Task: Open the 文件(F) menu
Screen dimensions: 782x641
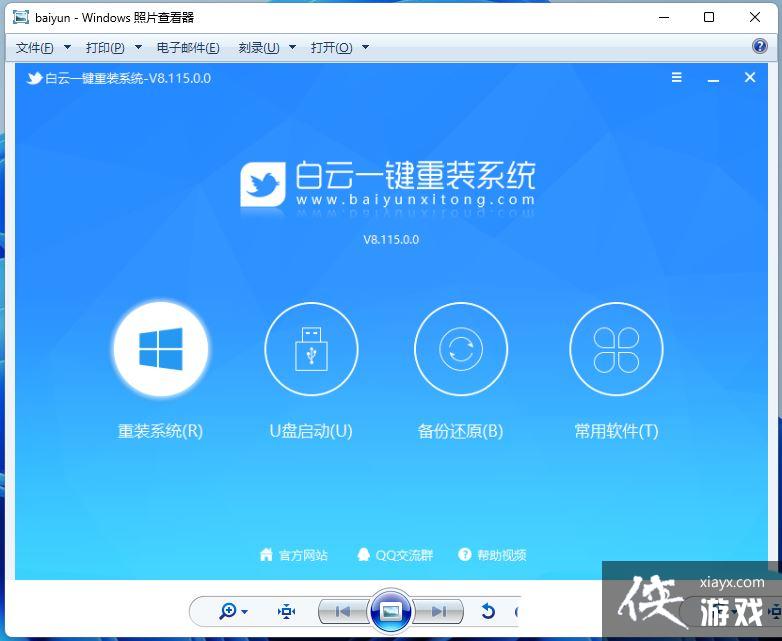Action: [x=34, y=47]
